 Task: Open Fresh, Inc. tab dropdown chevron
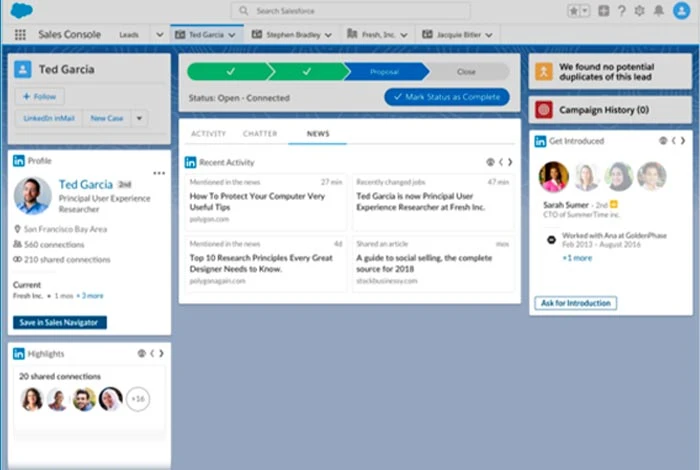(404, 35)
